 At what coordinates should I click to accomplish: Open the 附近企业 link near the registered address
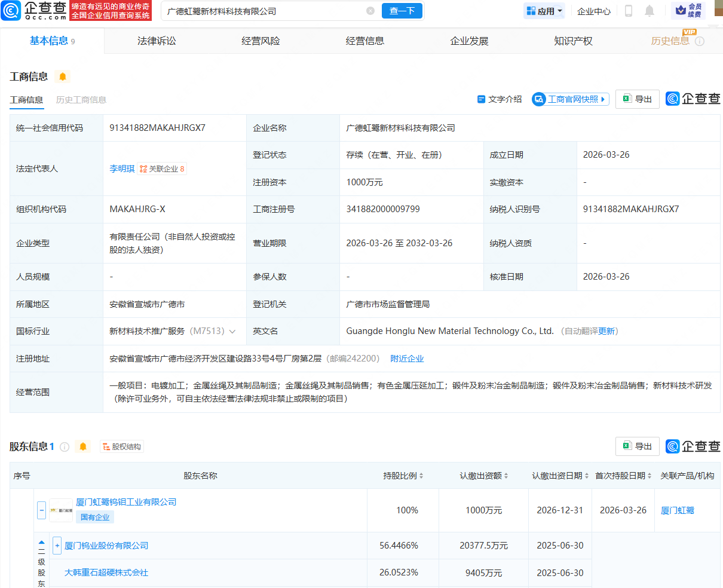pyautogui.click(x=407, y=358)
